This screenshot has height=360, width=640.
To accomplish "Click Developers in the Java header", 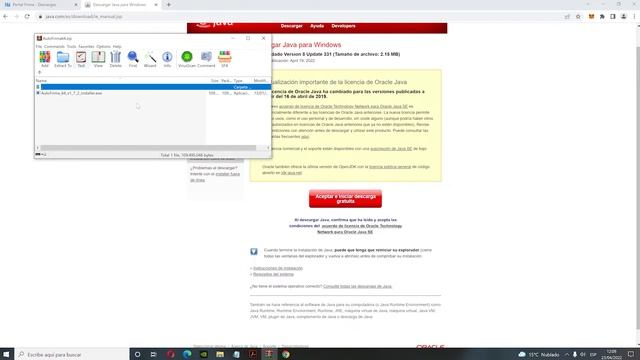I will (x=343, y=26).
